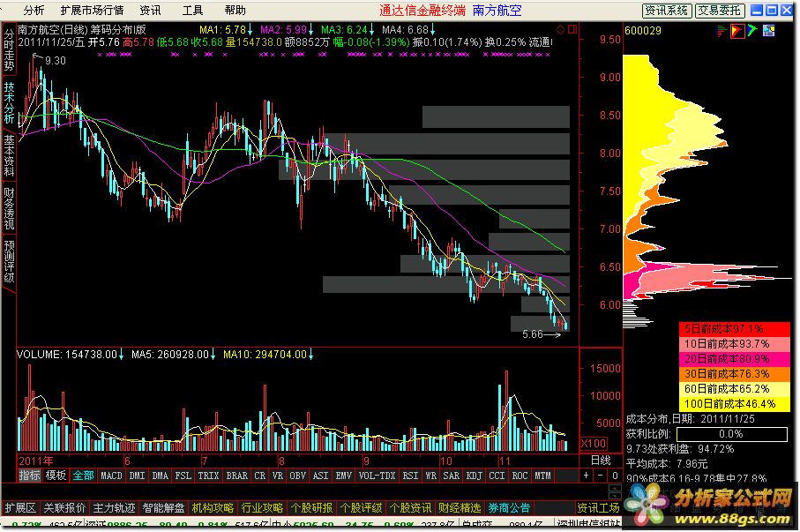Click the red-boxed yellow arrow icon
This screenshot has width=800, height=532.
click(736, 31)
